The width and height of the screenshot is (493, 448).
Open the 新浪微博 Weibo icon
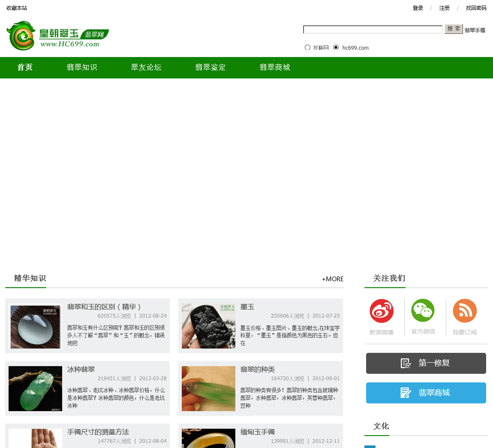pos(382,311)
